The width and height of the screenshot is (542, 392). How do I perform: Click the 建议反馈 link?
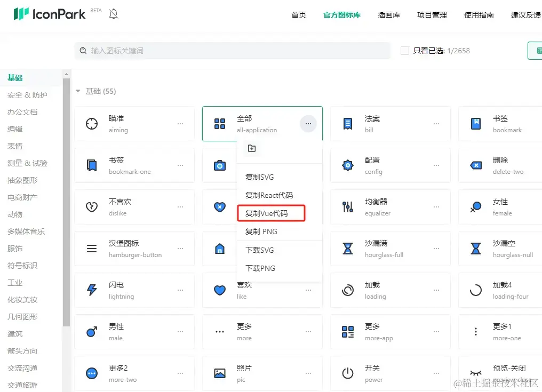pos(524,15)
